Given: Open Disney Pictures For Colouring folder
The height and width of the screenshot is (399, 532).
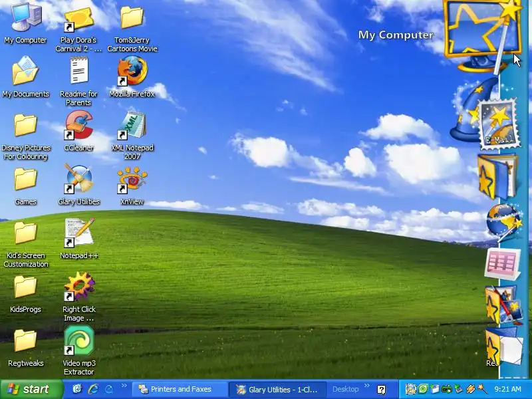Looking at the screenshot, I should tap(25, 136).
